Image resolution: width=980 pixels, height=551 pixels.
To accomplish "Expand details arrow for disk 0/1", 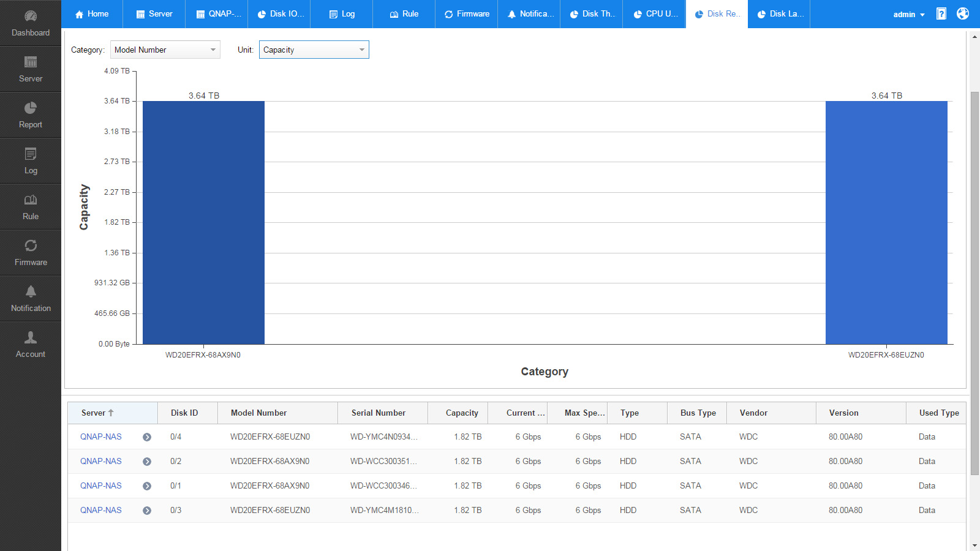I will 147,486.
